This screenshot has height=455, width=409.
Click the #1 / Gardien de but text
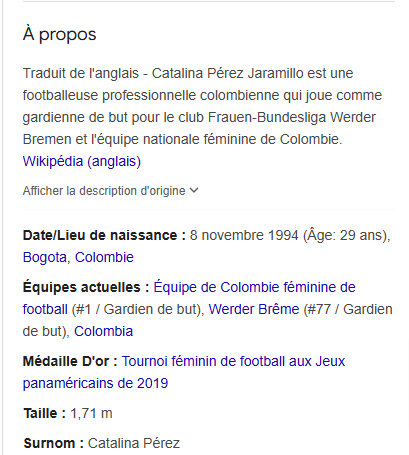click(138, 309)
